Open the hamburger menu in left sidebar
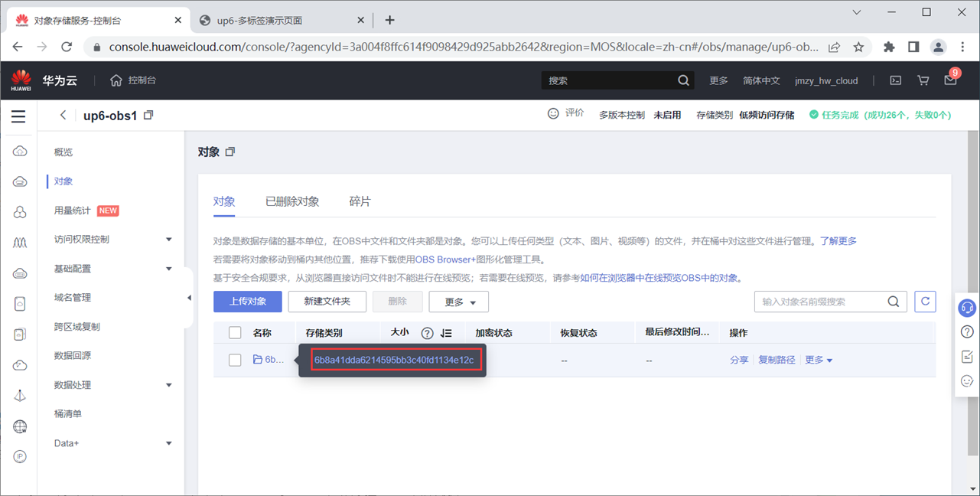This screenshot has width=980, height=496. pyautogui.click(x=18, y=116)
